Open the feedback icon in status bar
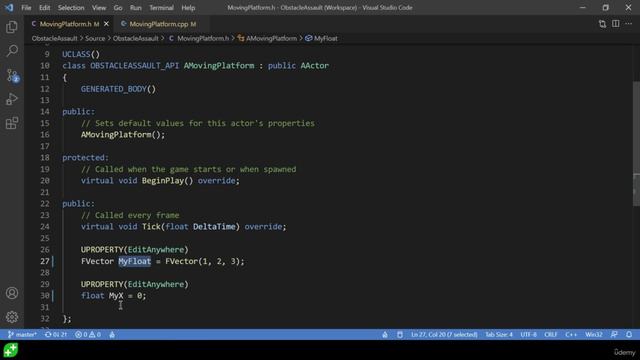 click(614, 335)
